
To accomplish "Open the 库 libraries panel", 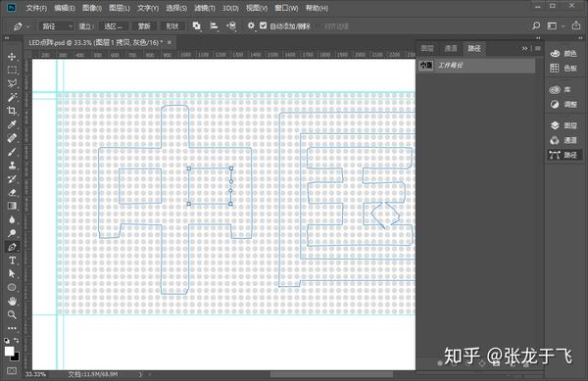I will point(561,90).
